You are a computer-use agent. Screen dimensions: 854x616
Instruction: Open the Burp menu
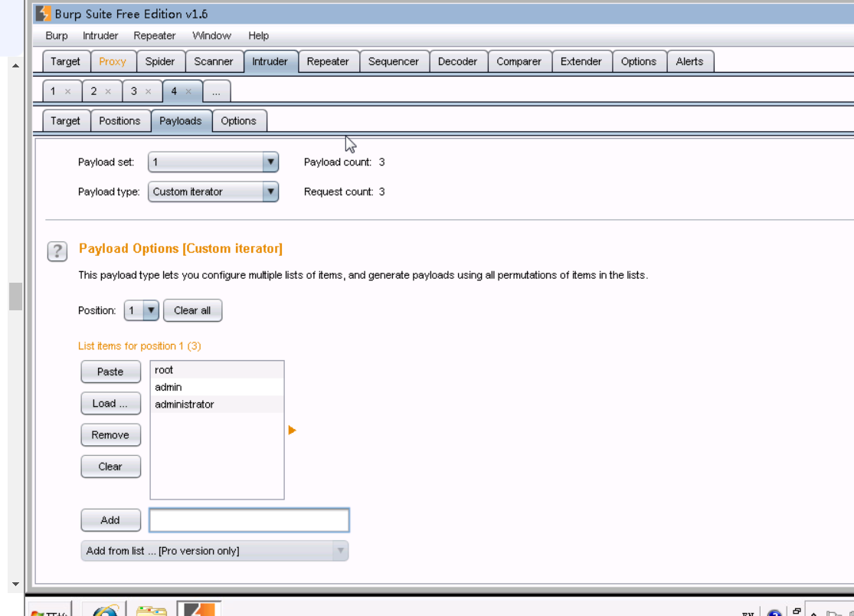tap(57, 35)
